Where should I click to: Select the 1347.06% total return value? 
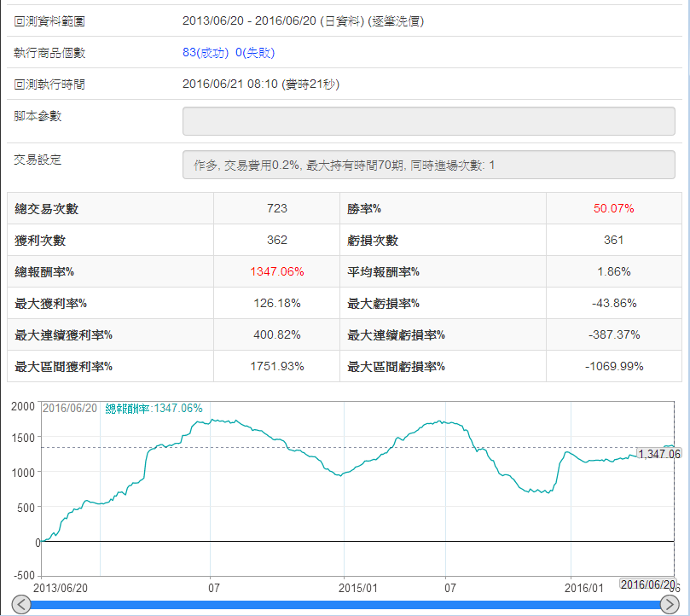pyautogui.click(x=276, y=271)
